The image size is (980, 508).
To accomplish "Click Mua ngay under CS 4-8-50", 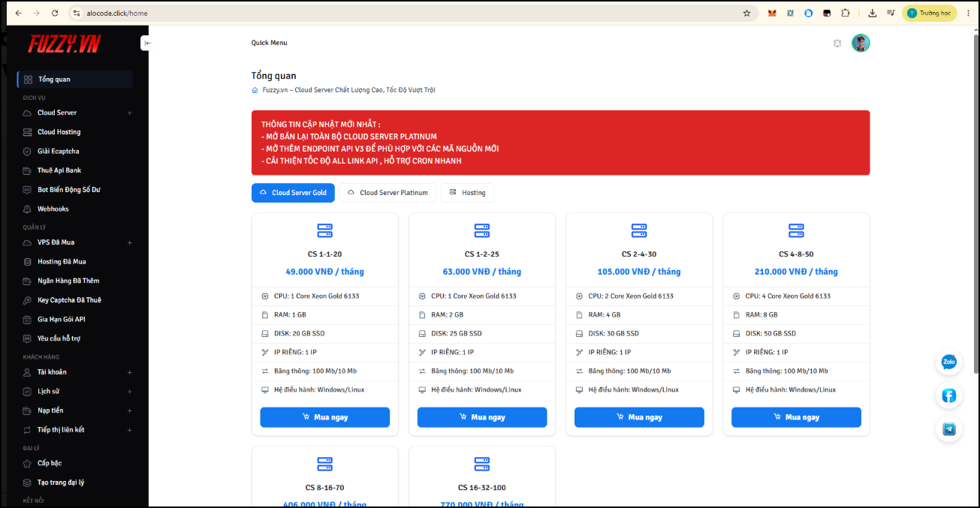I will click(796, 417).
